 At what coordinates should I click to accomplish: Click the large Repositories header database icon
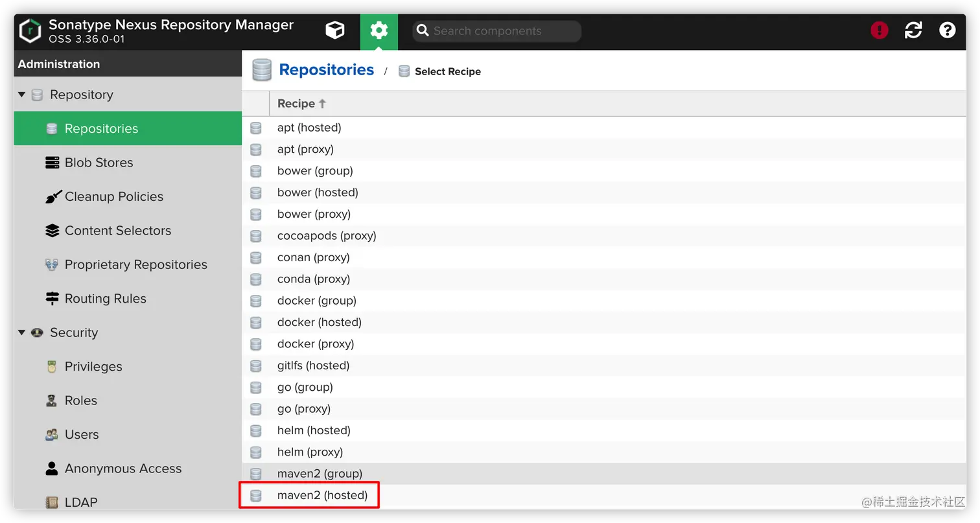(262, 70)
